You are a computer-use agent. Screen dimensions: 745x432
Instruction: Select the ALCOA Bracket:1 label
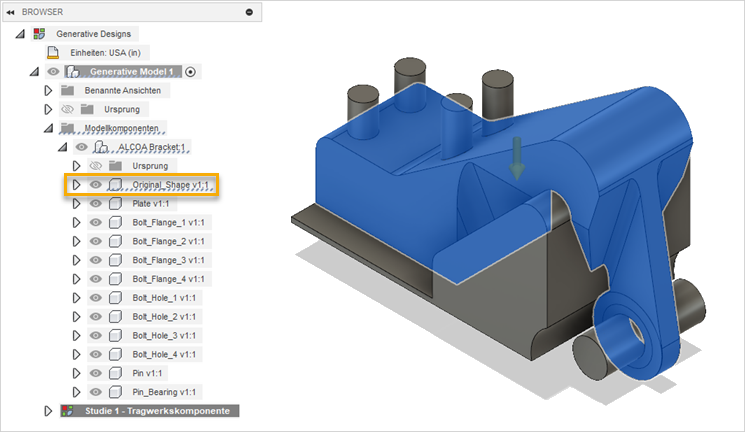[151, 147]
